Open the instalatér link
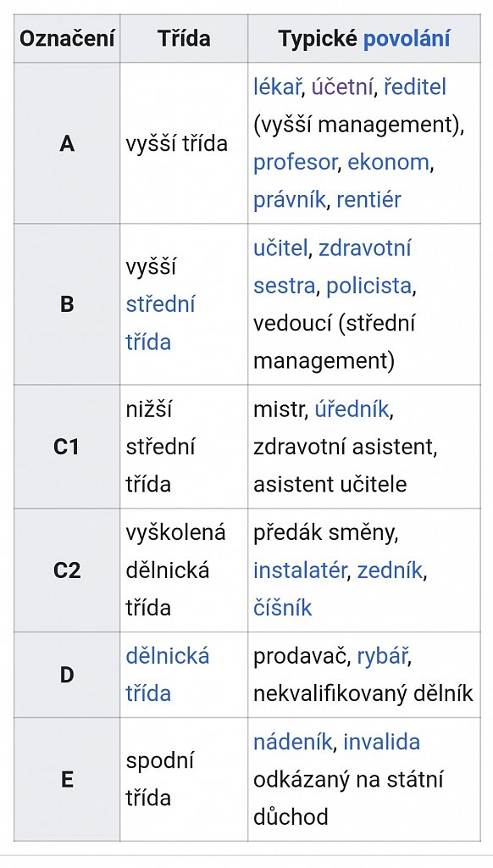This screenshot has height=868, width=493. point(300,570)
